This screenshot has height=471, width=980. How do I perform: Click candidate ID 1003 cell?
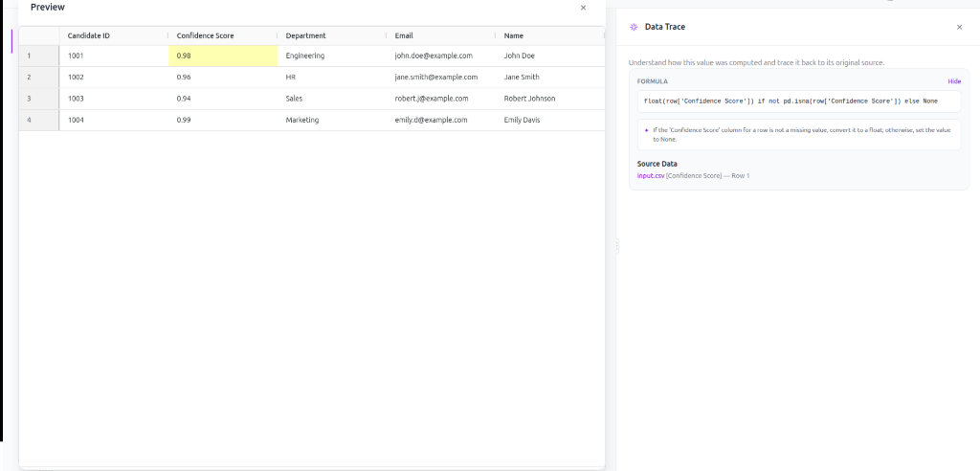pos(114,99)
